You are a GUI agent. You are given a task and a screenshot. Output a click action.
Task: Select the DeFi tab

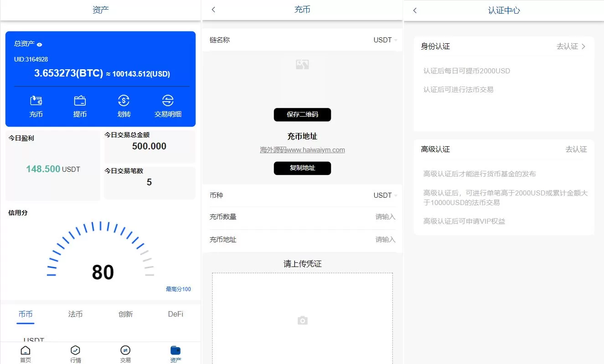coord(176,314)
